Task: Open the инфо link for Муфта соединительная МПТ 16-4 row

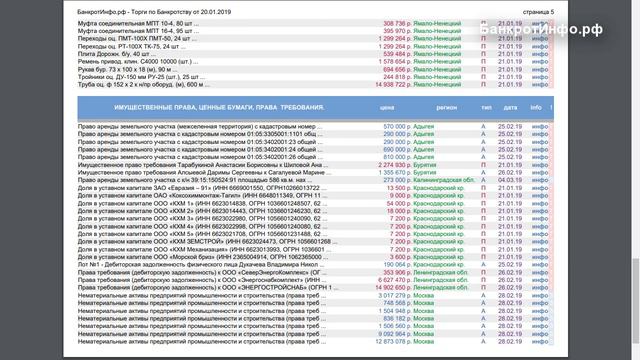Action: point(540,31)
